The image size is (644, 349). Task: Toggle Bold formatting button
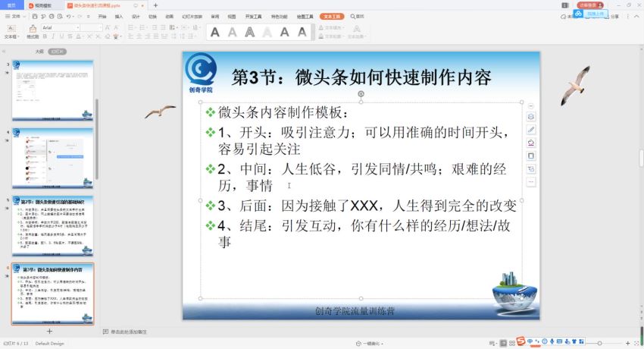coord(45,36)
